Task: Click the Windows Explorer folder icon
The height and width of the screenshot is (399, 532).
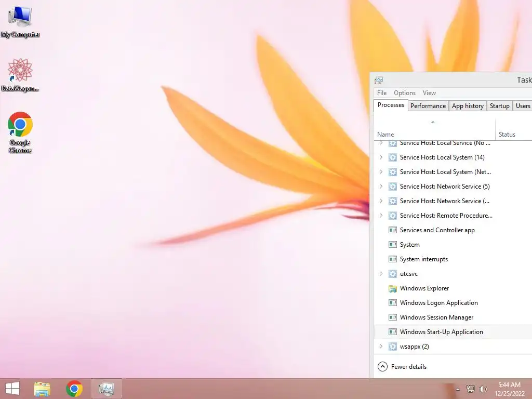Action: [393, 289]
